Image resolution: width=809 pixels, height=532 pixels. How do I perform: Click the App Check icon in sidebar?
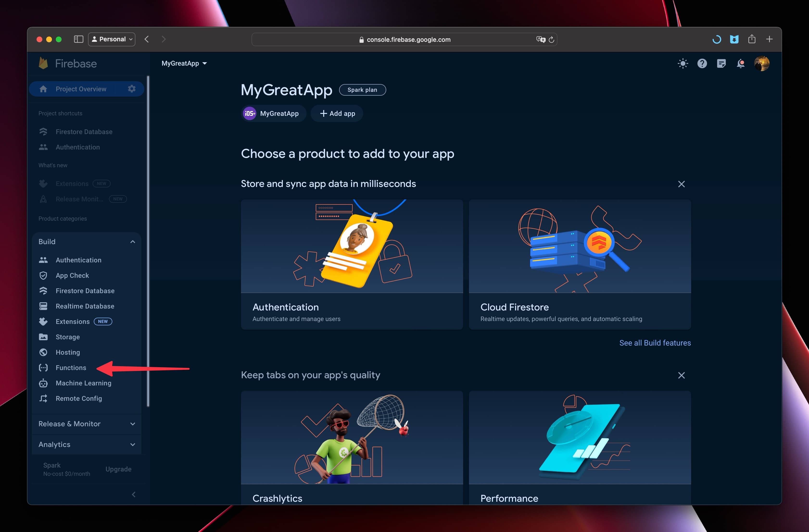44,275
